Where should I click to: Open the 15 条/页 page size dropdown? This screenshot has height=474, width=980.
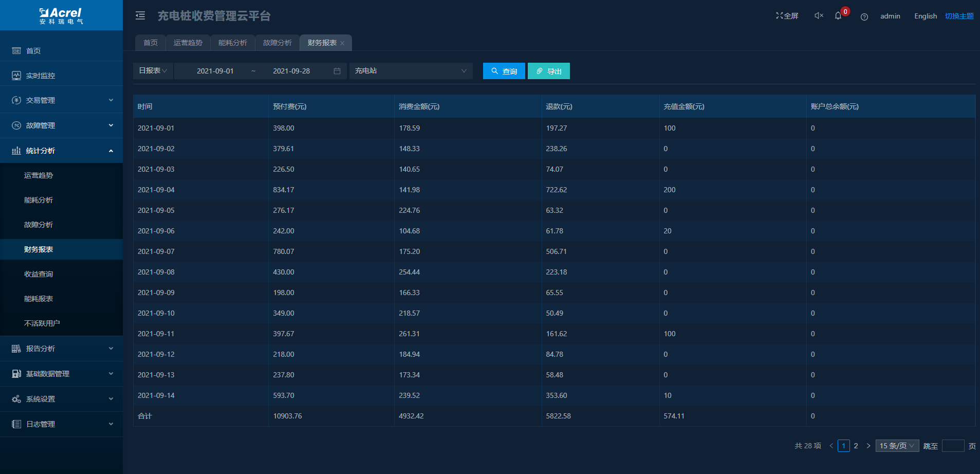click(x=897, y=446)
